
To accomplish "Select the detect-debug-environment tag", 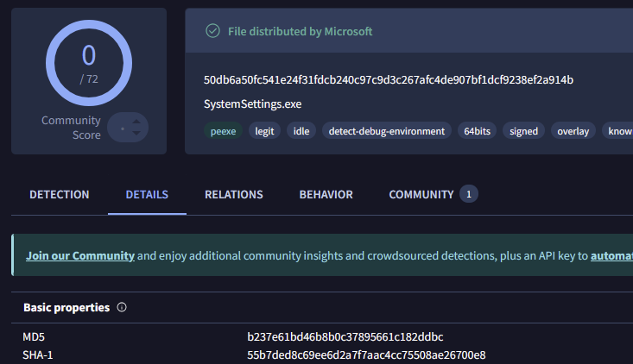I will tap(386, 131).
